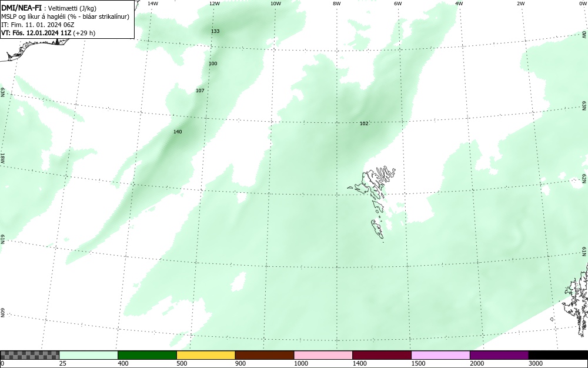Viewport: 588px width, 368px height.
Task: Click the light green 25–400 legend swatch
Action: pyautogui.click(x=89, y=355)
